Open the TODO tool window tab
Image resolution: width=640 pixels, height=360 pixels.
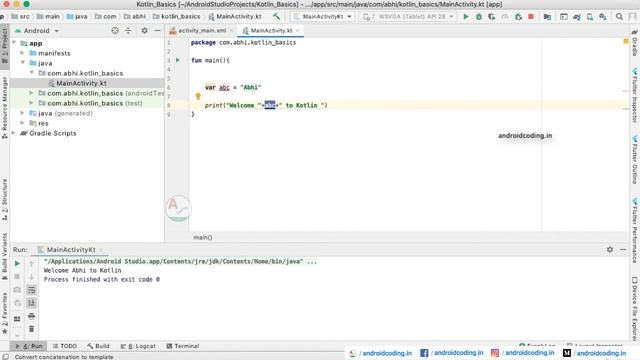pyautogui.click(x=64, y=346)
